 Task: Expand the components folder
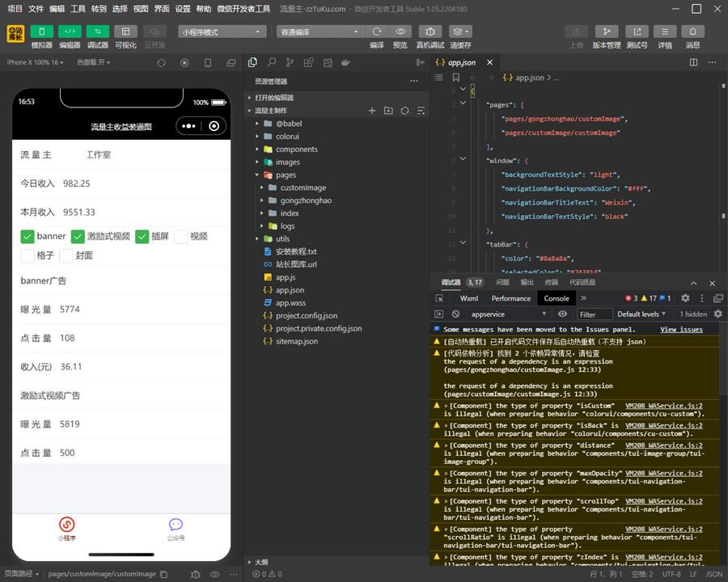pyautogui.click(x=296, y=150)
